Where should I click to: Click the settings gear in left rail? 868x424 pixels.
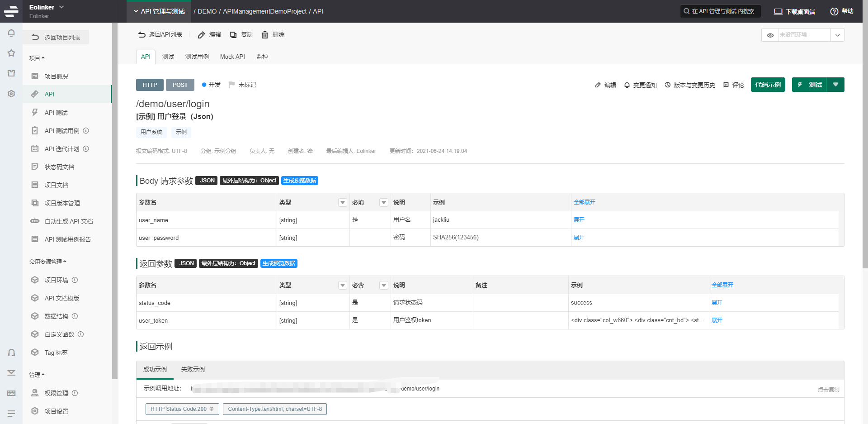click(11, 94)
